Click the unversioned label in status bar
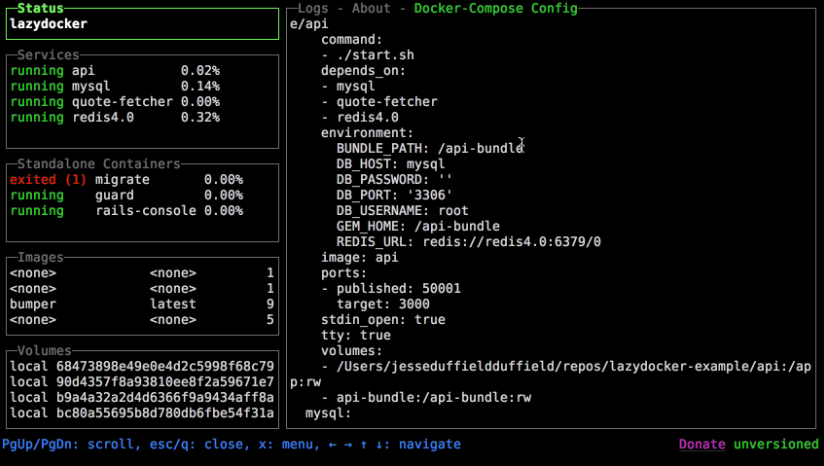The width and height of the screenshot is (824, 466). click(x=776, y=445)
